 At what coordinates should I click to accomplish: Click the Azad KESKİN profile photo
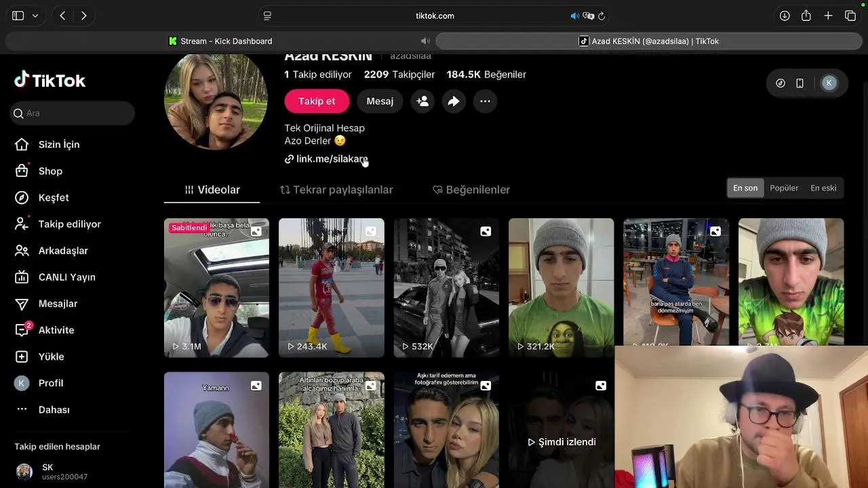coord(216,100)
